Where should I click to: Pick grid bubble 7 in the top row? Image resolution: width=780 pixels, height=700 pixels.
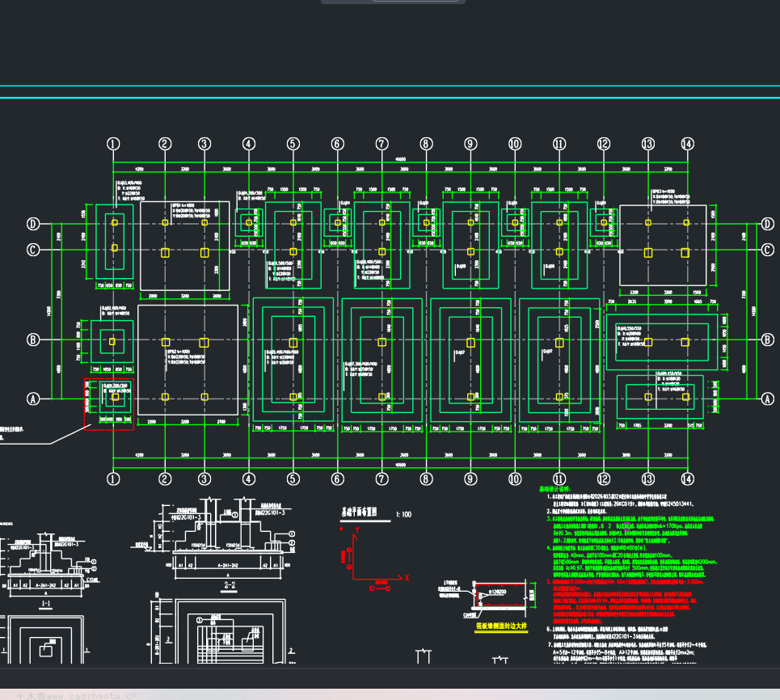[382, 144]
